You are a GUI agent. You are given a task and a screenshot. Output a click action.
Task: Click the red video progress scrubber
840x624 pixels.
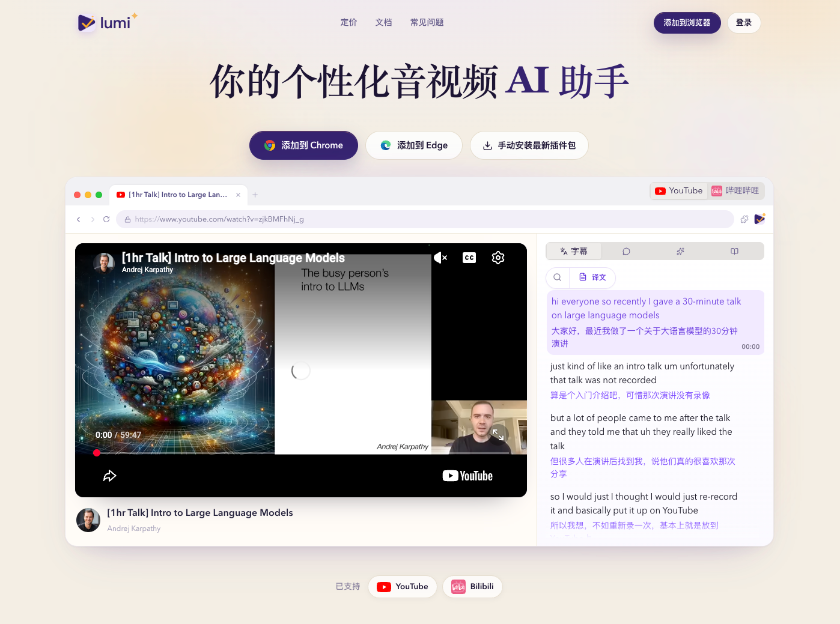(97, 453)
